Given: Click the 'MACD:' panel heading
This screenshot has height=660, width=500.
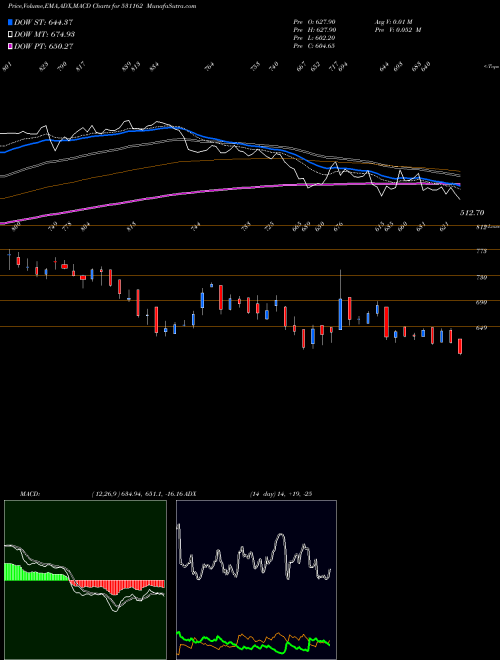Looking at the screenshot, I should click(30, 494).
